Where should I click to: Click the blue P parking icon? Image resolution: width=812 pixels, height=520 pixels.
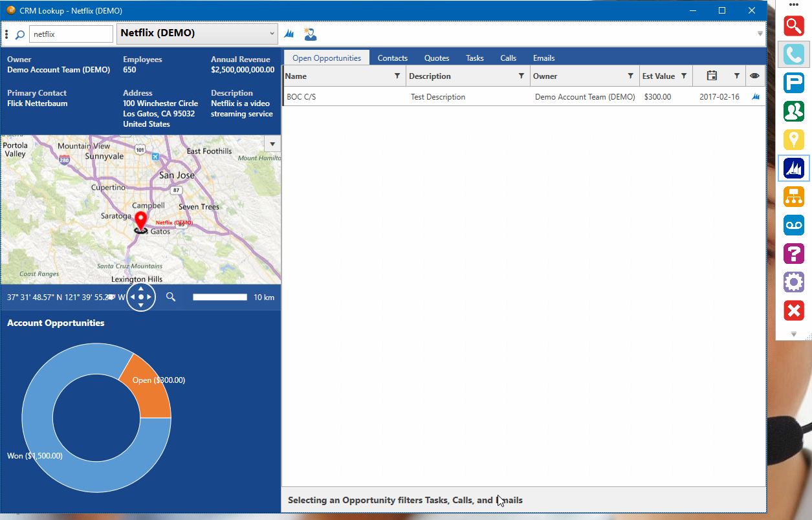793,83
